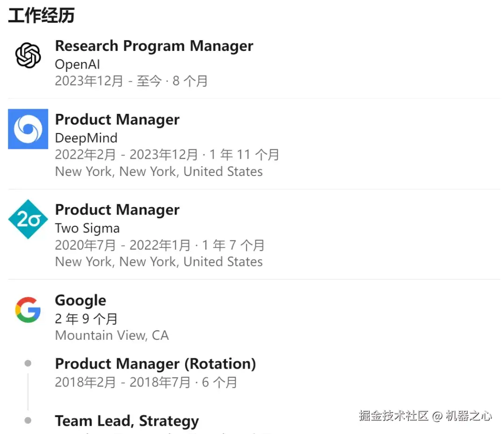Click the 工作经历 section heading

click(x=41, y=15)
